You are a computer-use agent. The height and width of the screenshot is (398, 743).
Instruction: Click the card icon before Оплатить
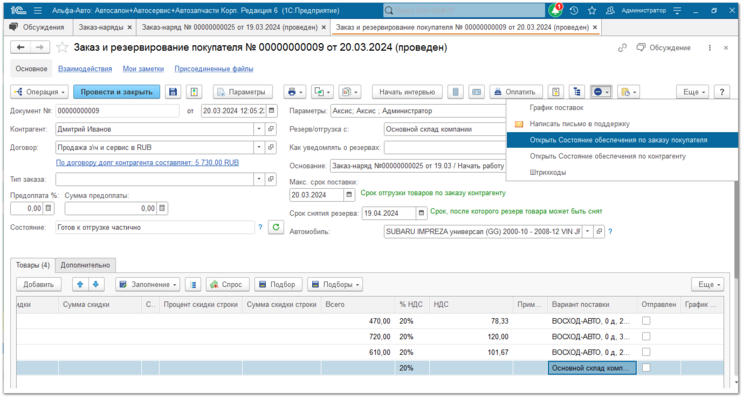[x=476, y=92]
